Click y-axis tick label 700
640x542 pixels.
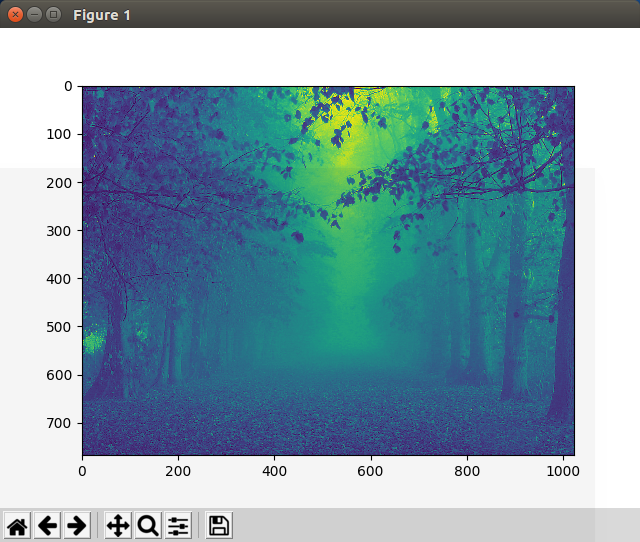click(x=59, y=423)
